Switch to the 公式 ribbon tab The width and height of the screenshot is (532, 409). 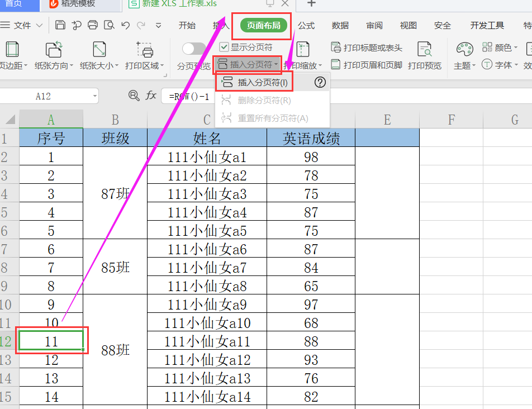pyautogui.click(x=306, y=26)
